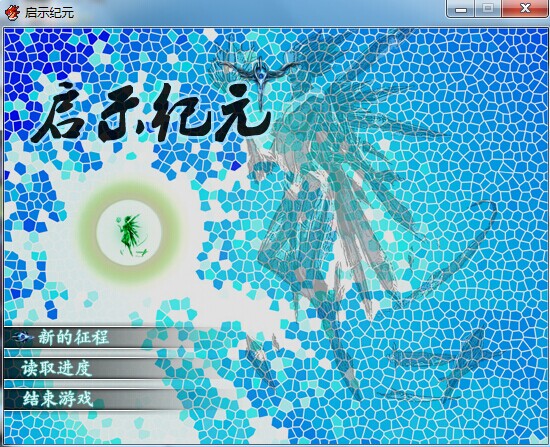Start a new game with 新的征程

point(73,338)
